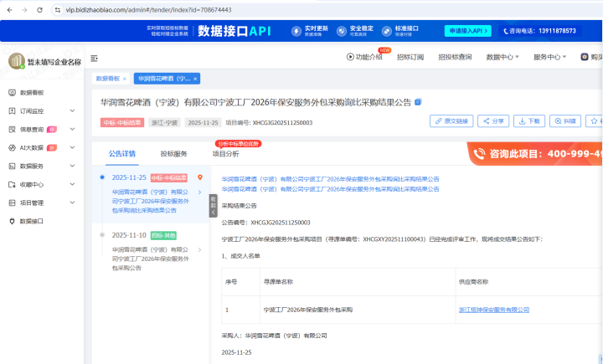This screenshot has height=364, width=603.
Task: Open the 数据中心 dropdown menu
Action: pyautogui.click(x=502, y=57)
